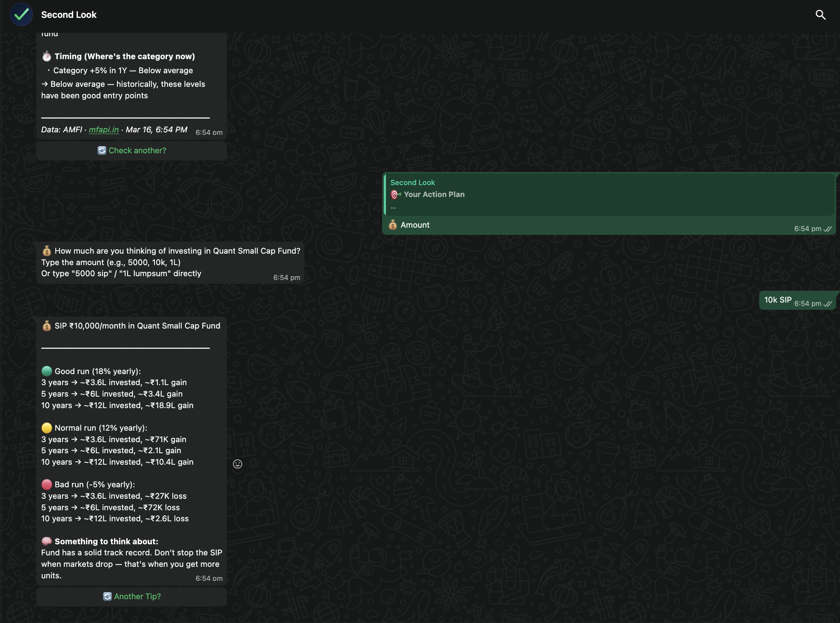
Task: Click the smiley reaction icon beside the SIP message
Action: (237, 464)
